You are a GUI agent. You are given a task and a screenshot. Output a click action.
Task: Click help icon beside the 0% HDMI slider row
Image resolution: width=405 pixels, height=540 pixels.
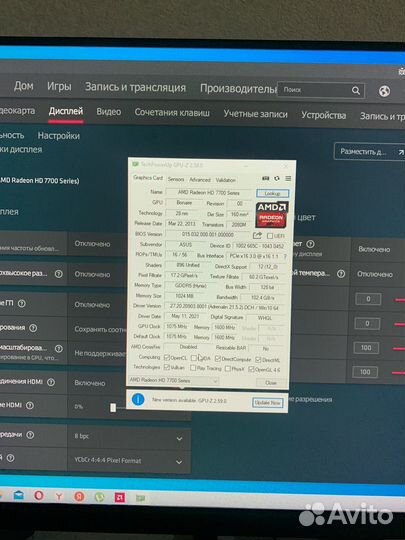(30, 406)
